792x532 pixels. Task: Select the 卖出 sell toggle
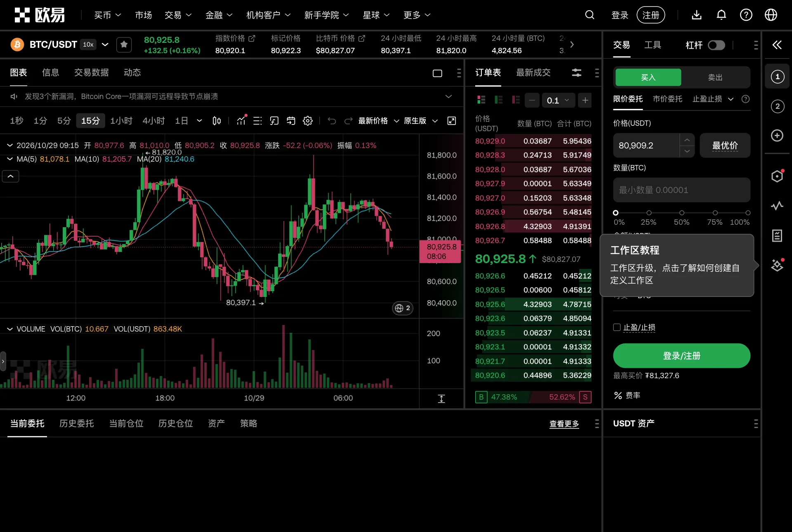[715, 77]
